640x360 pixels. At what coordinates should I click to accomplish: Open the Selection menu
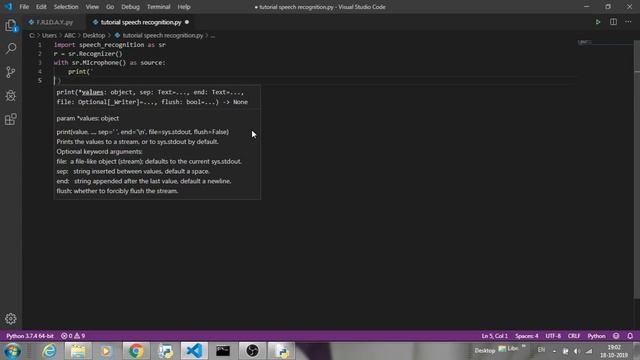[x=66, y=7]
